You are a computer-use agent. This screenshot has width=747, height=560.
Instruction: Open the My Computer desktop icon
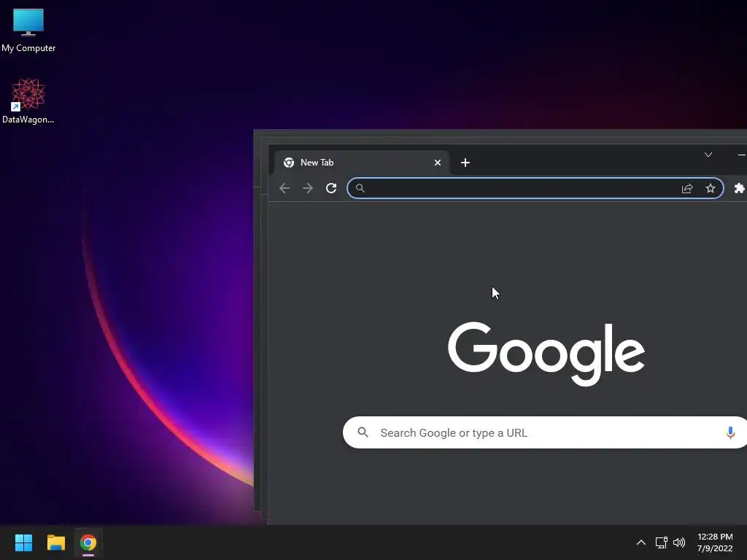click(28, 31)
